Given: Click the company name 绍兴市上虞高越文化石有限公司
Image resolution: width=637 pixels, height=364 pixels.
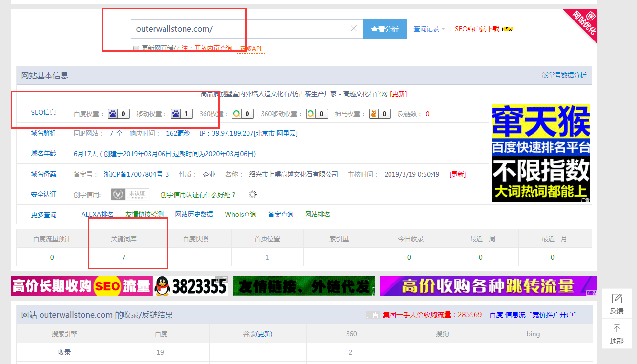Looking at the screenshot, I should coord(294,174).
